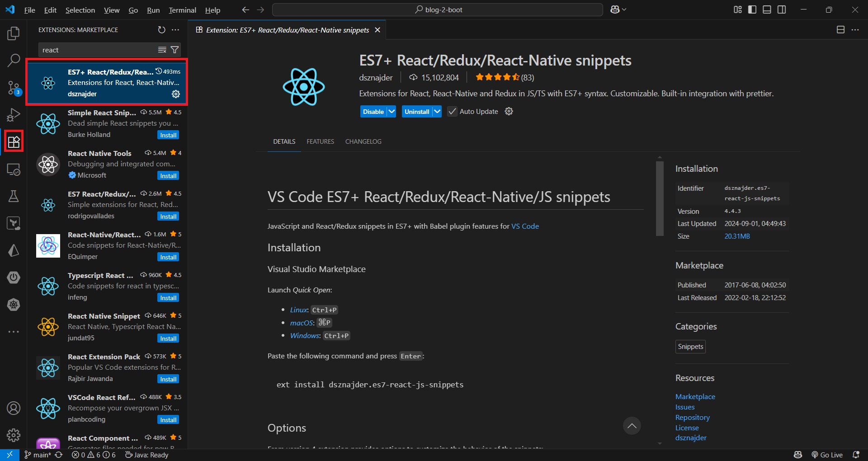Open the Remote Explorer view
The width and height of the screenshot is (868, 461).
click(x=14, y=169)
